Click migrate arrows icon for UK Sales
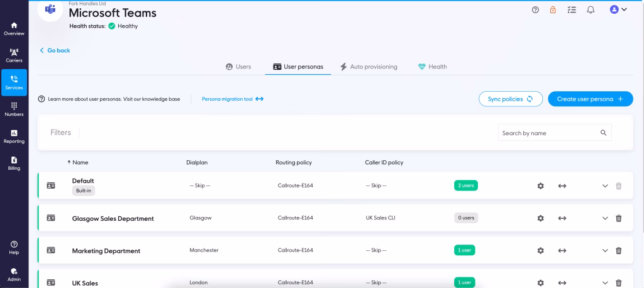The height and width of the screenshot is (288, 644). (x=562, y=283)
